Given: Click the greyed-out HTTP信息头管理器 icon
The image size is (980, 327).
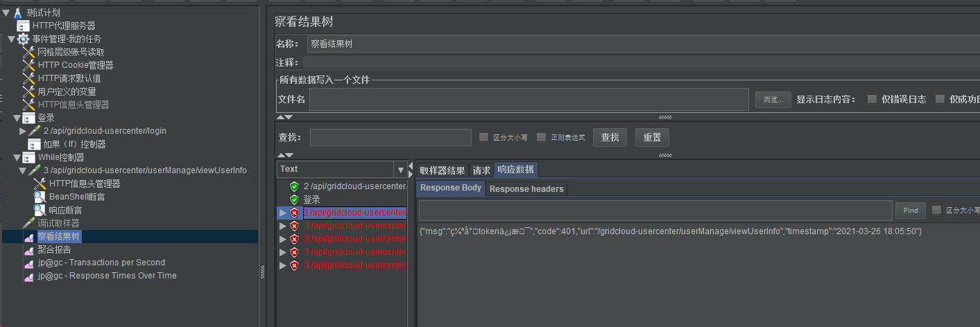Looking at the screenshot, I should coord(28,105).
